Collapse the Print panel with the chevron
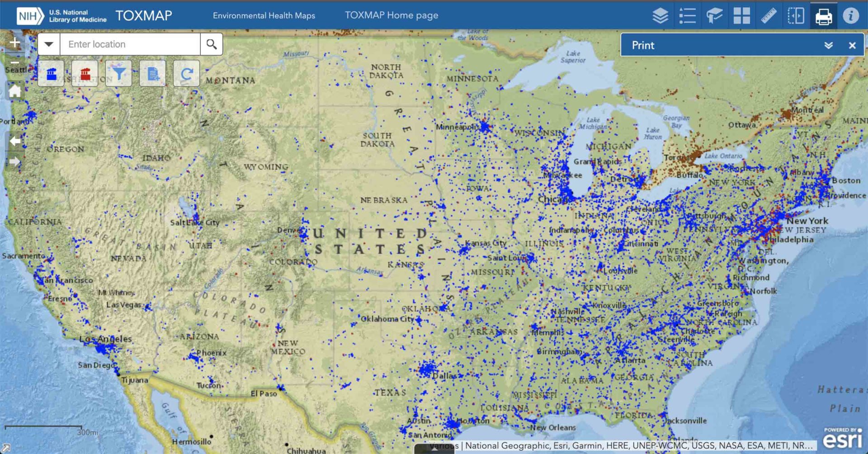 click(829, 45)
